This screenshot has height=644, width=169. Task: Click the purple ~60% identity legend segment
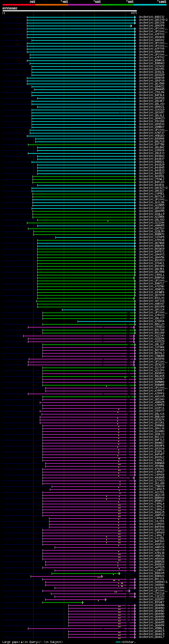pyautogui.click(x=84, y=5)
